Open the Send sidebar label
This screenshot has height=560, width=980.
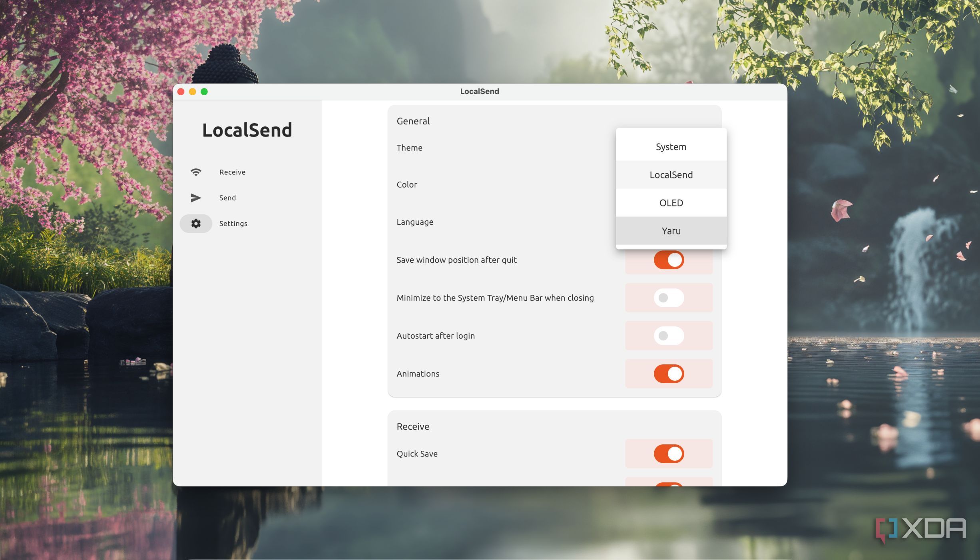coord(227,198)
